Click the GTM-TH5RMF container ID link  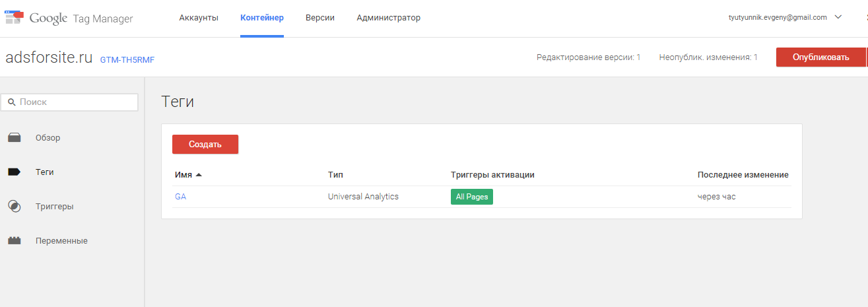127,59
